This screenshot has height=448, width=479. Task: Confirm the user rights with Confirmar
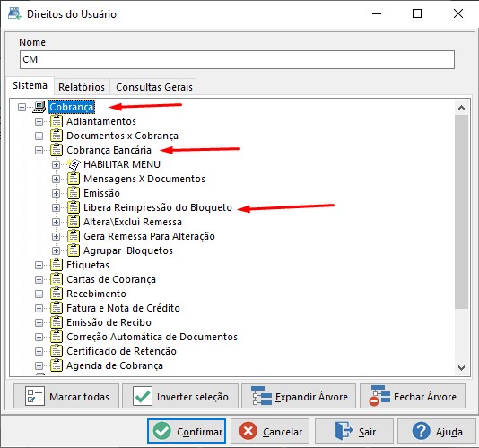(187, 431)
